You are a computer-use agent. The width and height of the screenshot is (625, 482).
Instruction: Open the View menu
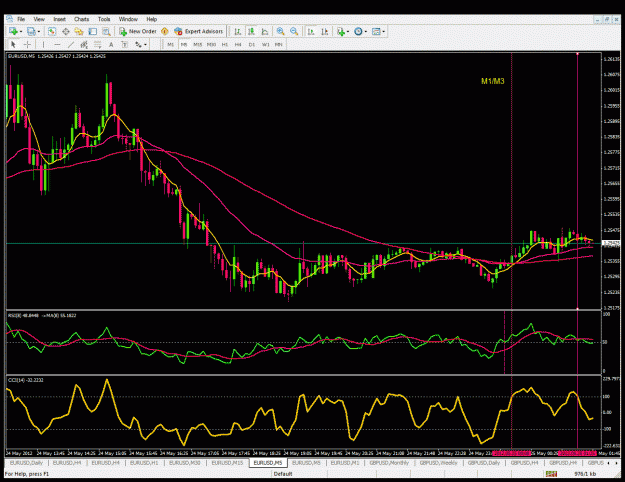coord(39,19)
